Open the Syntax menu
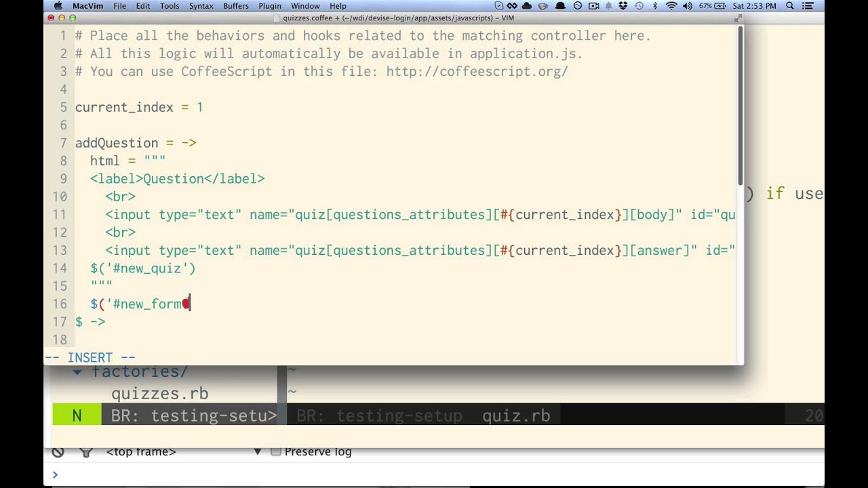The height and width of the screenshot is (488, 868). point(201,6)
